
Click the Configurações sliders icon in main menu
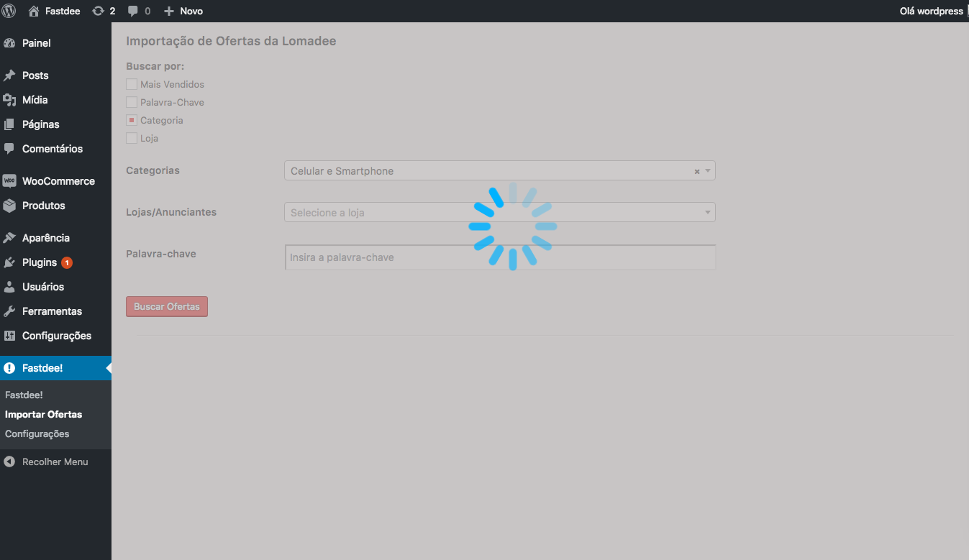(9, 336)
